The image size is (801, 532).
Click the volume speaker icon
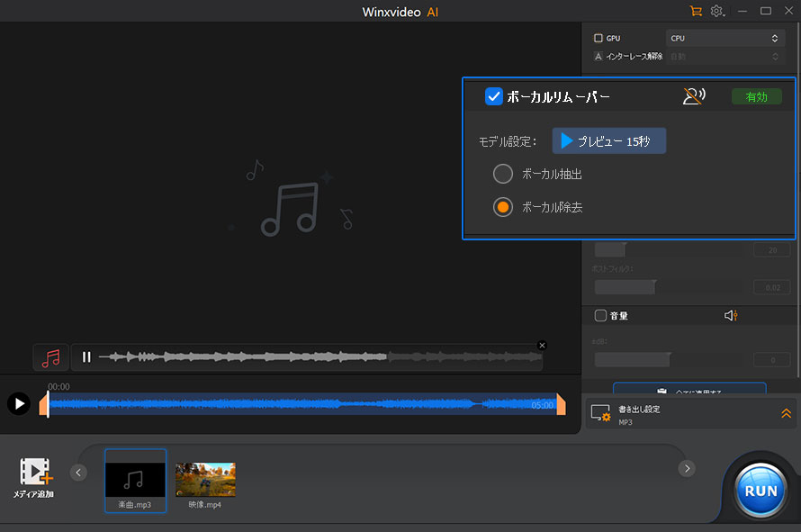point(731,316)
